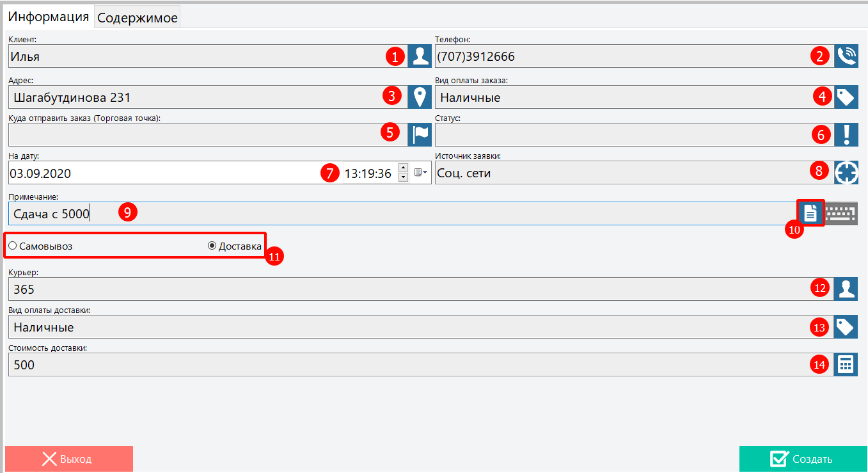868x473 pixels.
Task: Open the on-screen keyboard icon
Action: (841, 213)
